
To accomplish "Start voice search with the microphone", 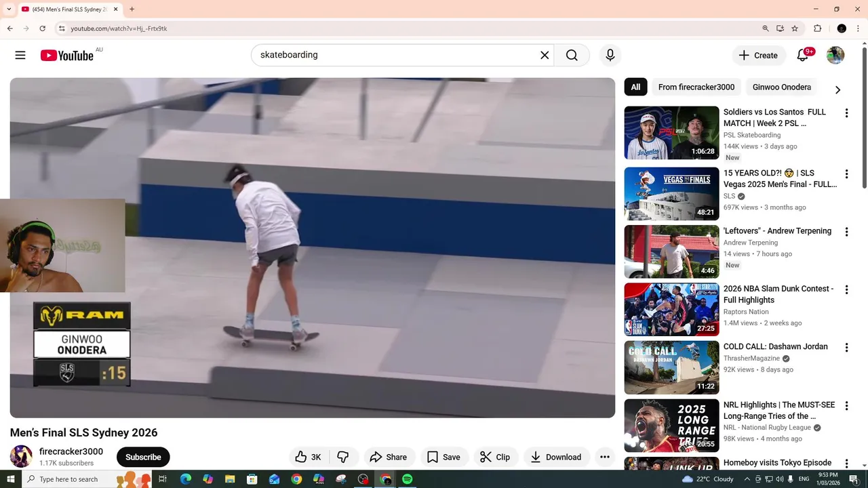I will 610,56.
